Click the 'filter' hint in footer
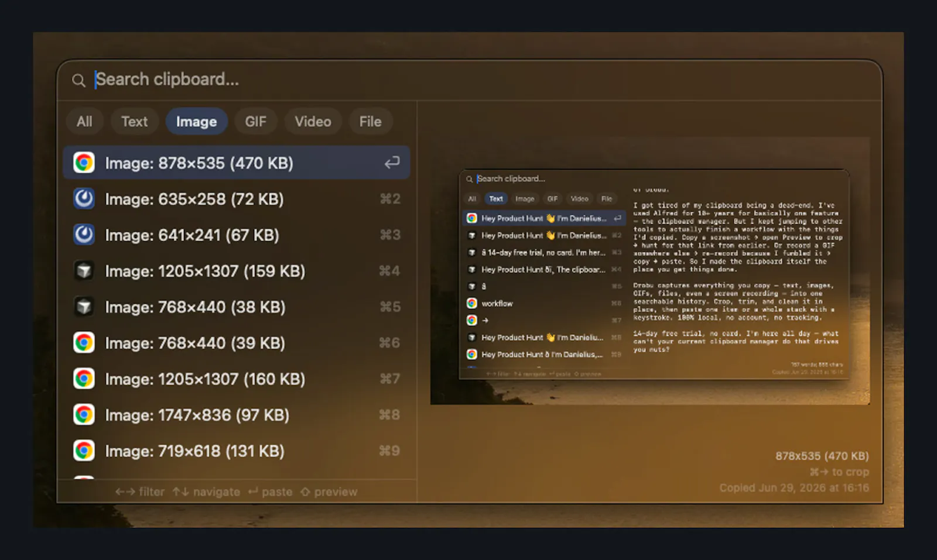Image resolution: width=937 pixels, height=560 pixels. 140,492
